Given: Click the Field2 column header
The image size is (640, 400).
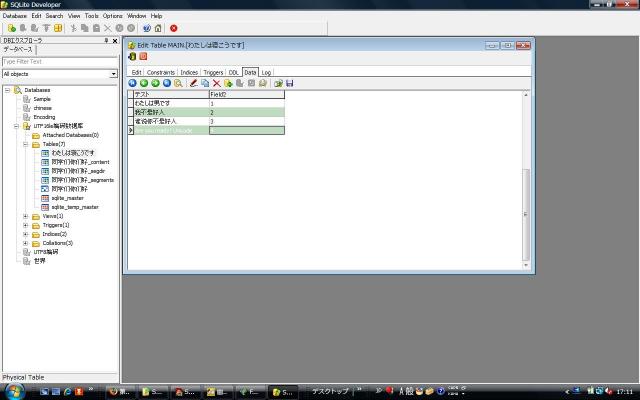Looking at the screenshot, I should coord(247,94).
